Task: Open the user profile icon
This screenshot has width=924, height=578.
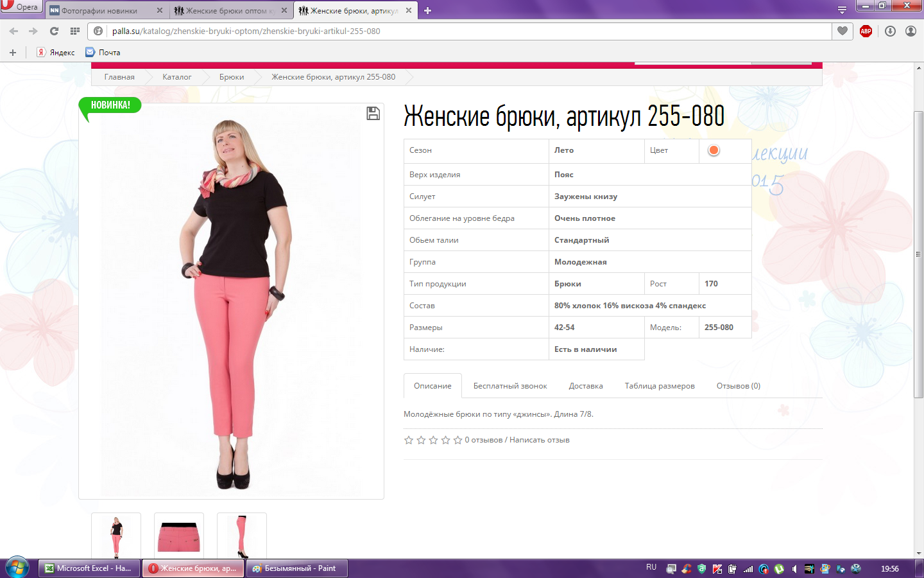Action: coord(911,31)
